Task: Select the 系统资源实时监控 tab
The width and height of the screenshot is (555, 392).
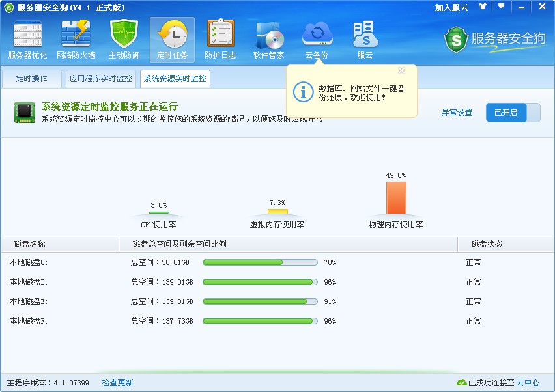Action: pos(175,79)
